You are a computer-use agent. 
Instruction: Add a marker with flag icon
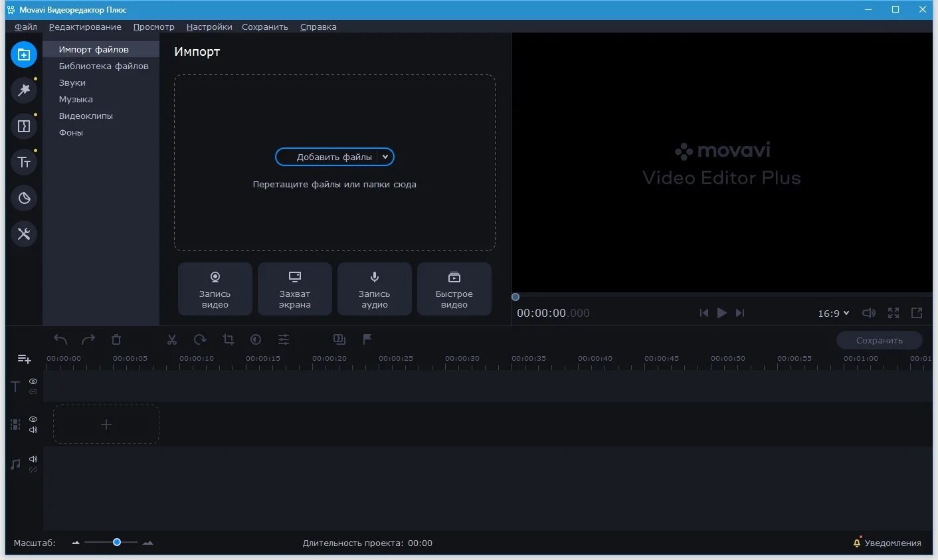point(367,339)
